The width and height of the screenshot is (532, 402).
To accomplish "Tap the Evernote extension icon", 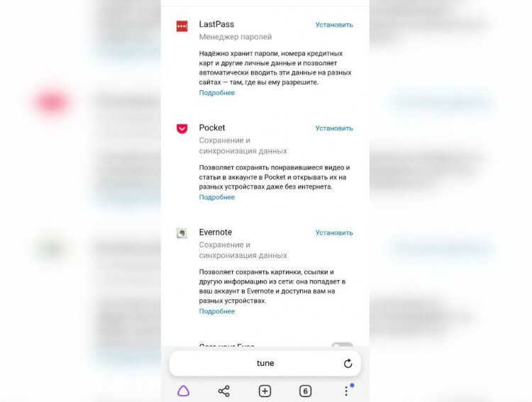I will tap(182, 233).
